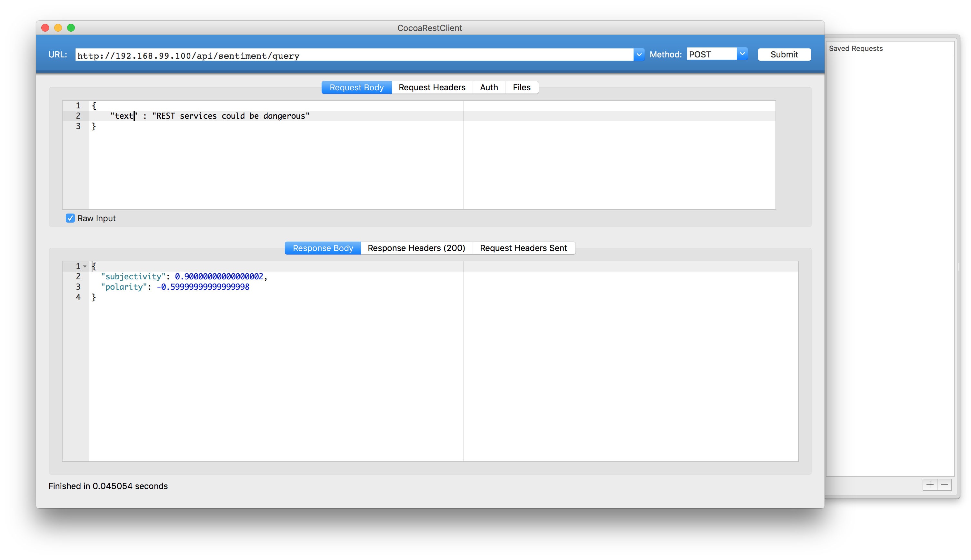Close the CocoaRestClient window
Screen dimensions: 971x560
(x=45, y=28)
